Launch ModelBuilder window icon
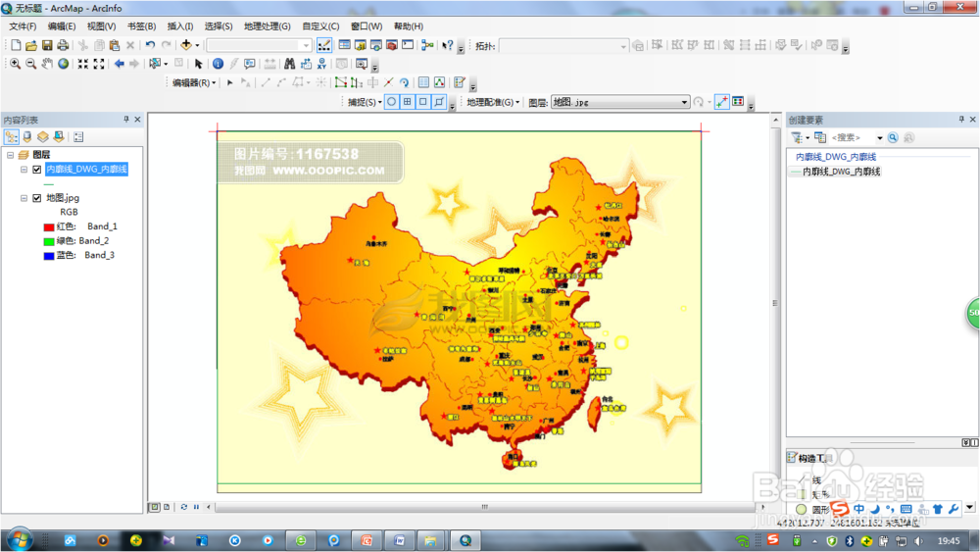 tap(427, 45)
